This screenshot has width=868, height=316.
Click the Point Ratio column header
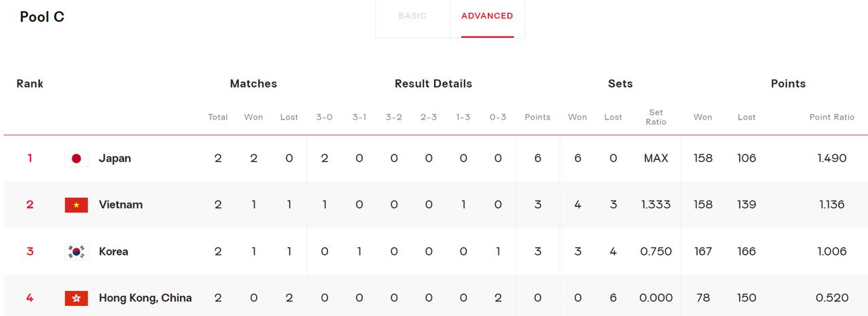(832, 117)
